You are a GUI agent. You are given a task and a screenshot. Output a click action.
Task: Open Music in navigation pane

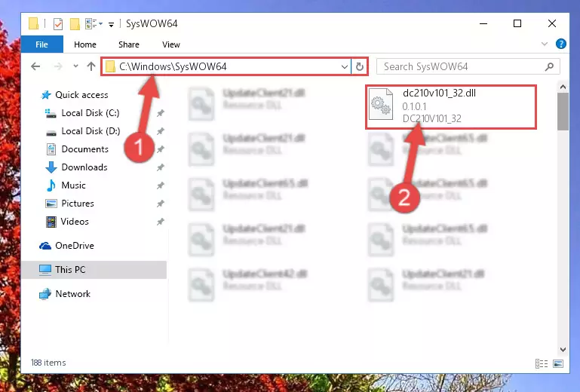click(x=73, y=185)
